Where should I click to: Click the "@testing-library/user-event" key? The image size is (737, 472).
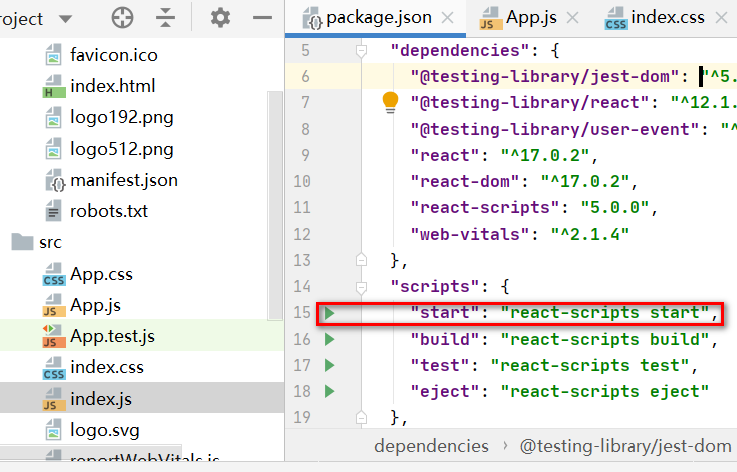pyautogui.click(x=555, y=129)
